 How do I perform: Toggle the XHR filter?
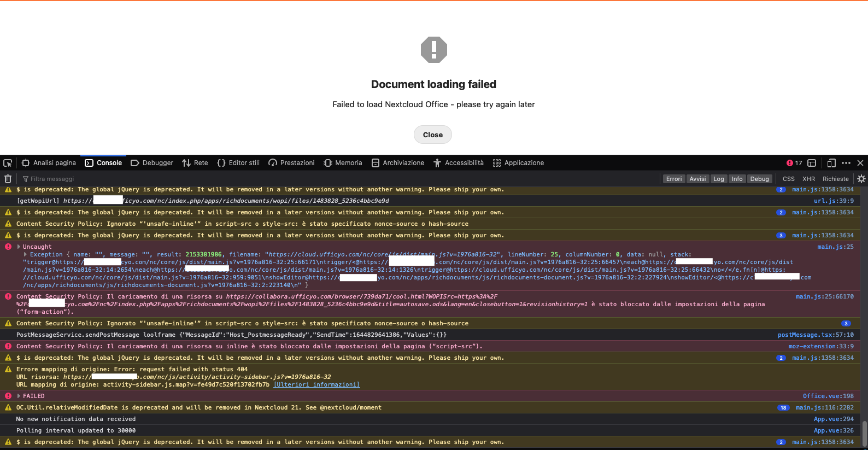(809, 179)
